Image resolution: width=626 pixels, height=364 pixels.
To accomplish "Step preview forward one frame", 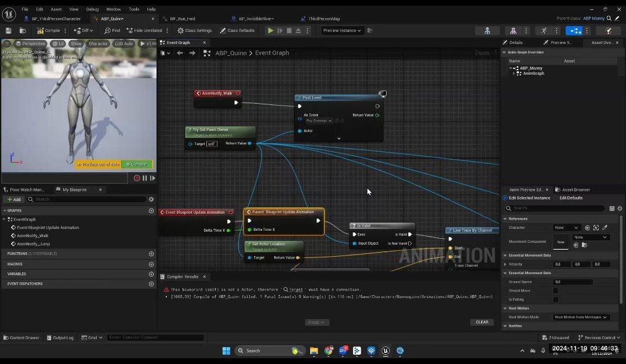I will coord(152,178).
